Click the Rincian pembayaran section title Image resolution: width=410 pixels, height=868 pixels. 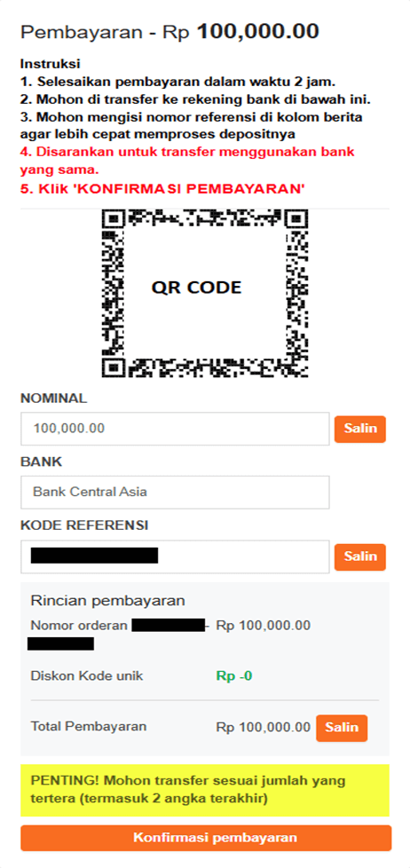(x=108, y=601)
